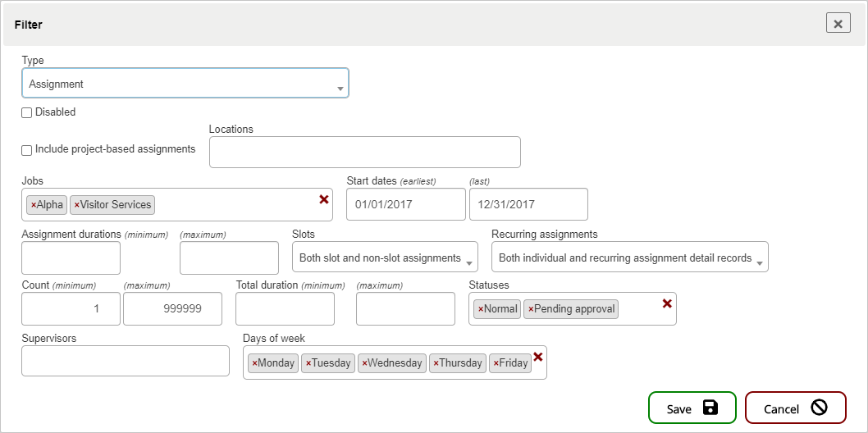Remove Monday from Days of week
Viewport: 868px width, 433px height.
254,363
